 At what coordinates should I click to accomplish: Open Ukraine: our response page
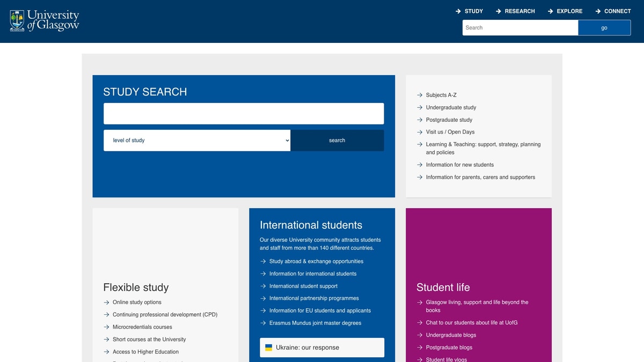click(307, 347)
